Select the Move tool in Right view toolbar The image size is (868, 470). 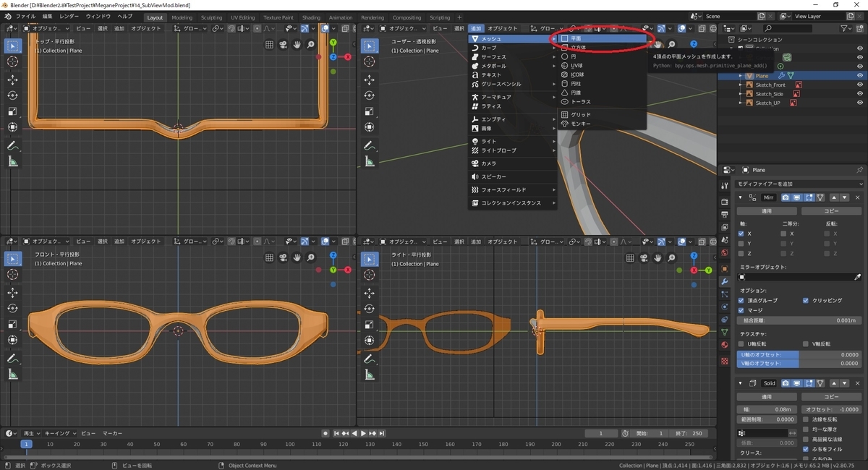point(370,292)
